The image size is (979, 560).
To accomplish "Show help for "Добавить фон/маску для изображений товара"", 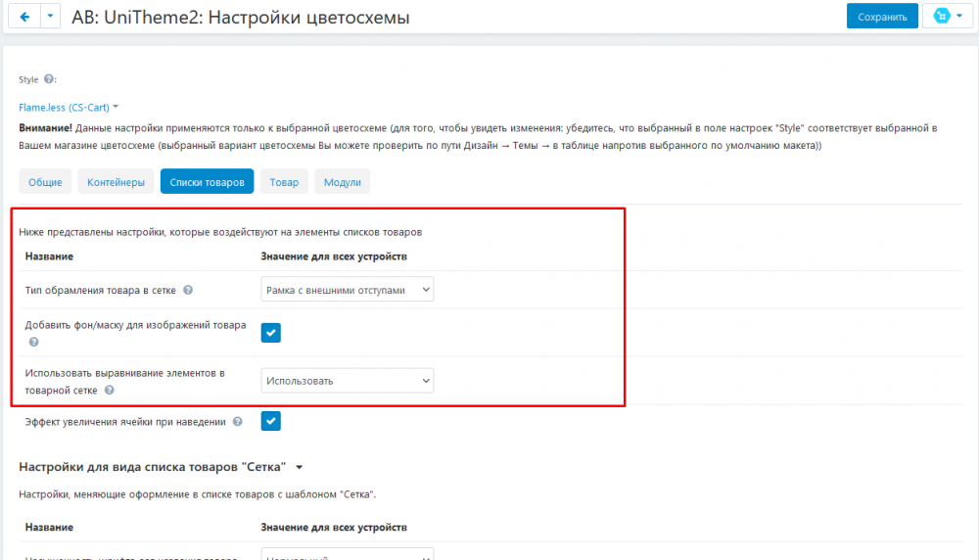I will 33,343.
